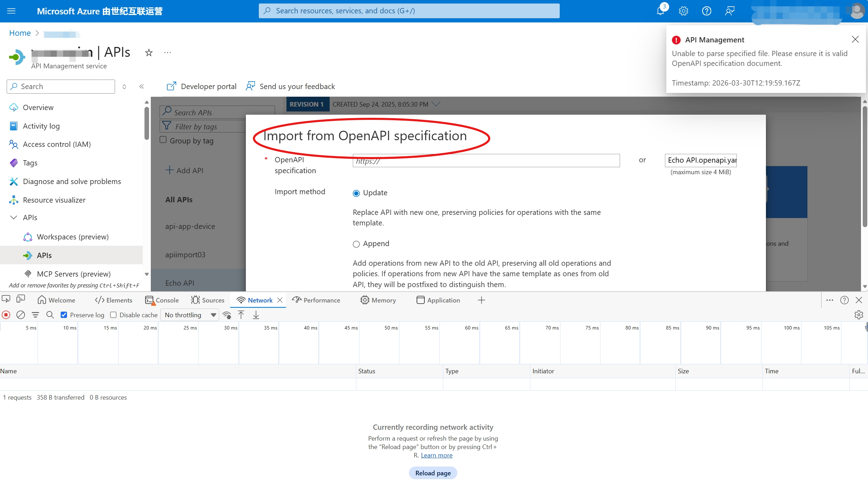Open portal settings gear icon
This screenshot has width=868, height=489.
[x=683, y=11]
